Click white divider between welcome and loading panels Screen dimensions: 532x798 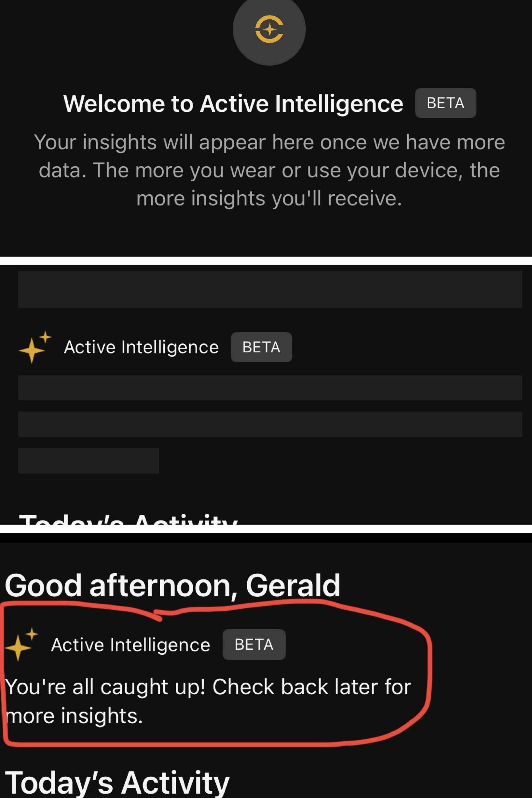pyautogui.click(x=266, y=261)
